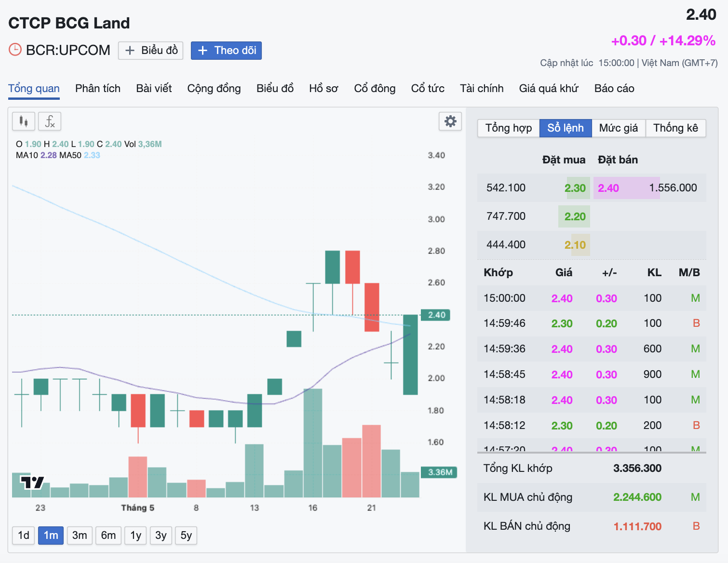Click ask volume 1.556.000
The image size is (728, 563).
pos(673,188)
